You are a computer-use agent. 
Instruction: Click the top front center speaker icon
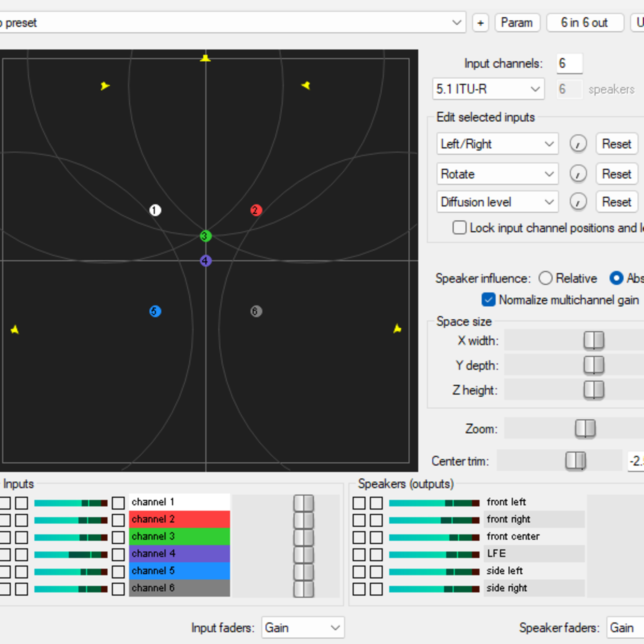tap(205, 59)
